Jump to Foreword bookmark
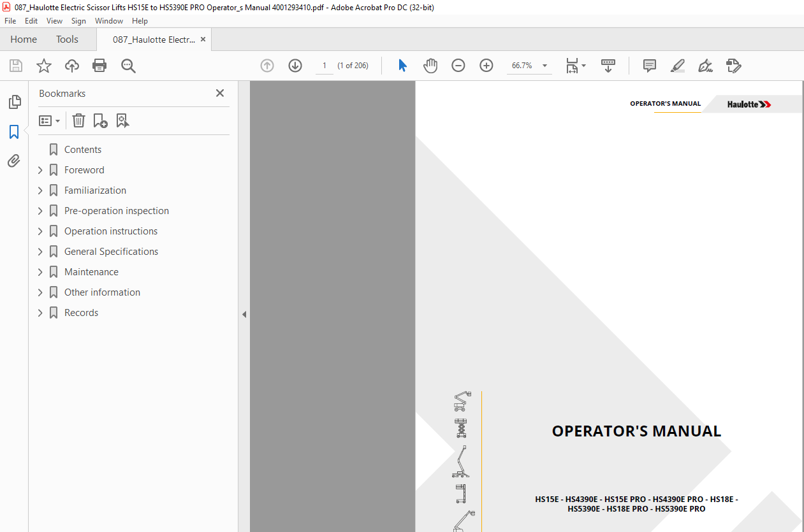The height and width of the screenshot is (532, 804). [84, 170]
